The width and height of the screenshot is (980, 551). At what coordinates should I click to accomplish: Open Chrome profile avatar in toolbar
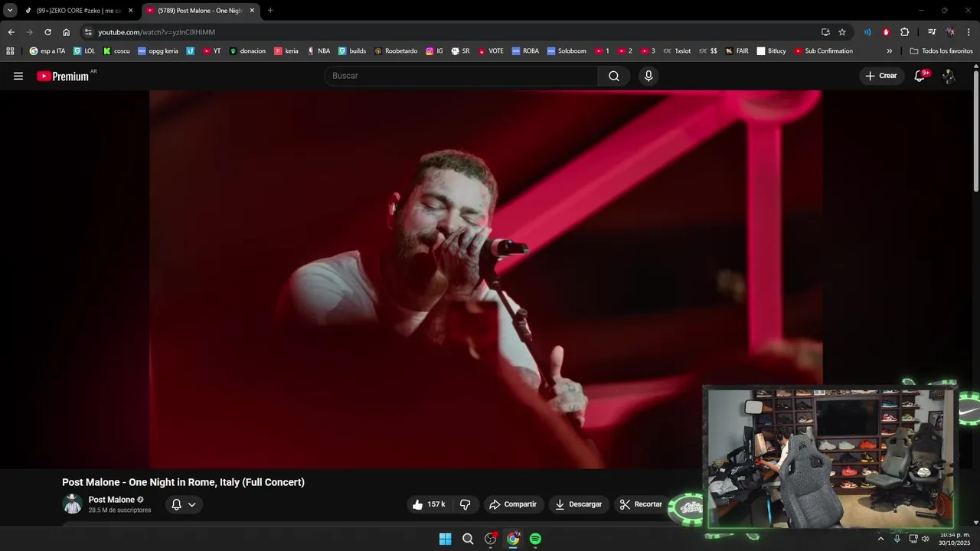tap(950, 32)
